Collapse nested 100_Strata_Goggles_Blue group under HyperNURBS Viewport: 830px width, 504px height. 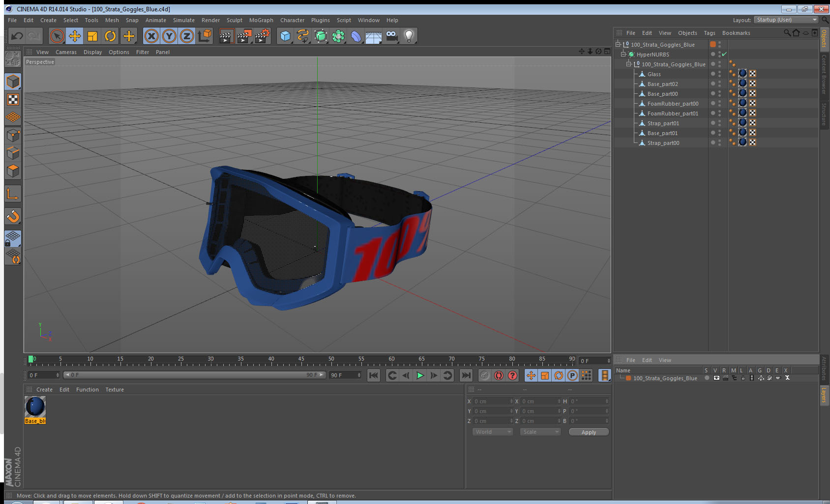coord(628,64)
